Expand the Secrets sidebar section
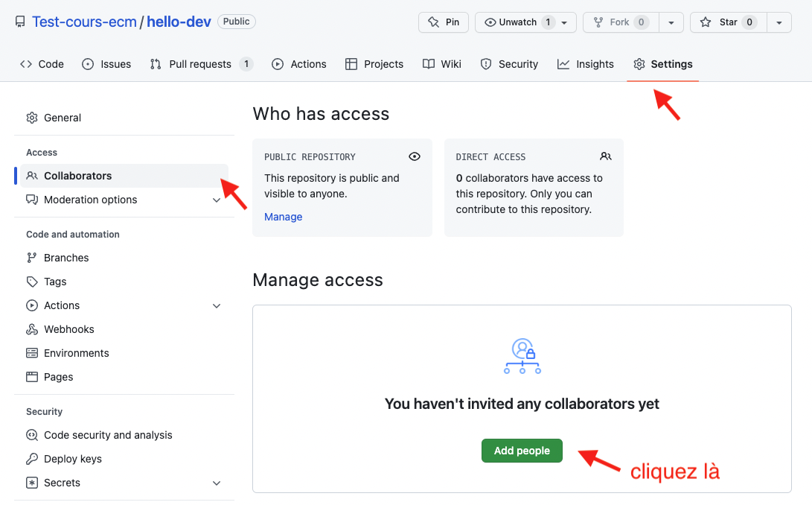 tap(217, 483)
